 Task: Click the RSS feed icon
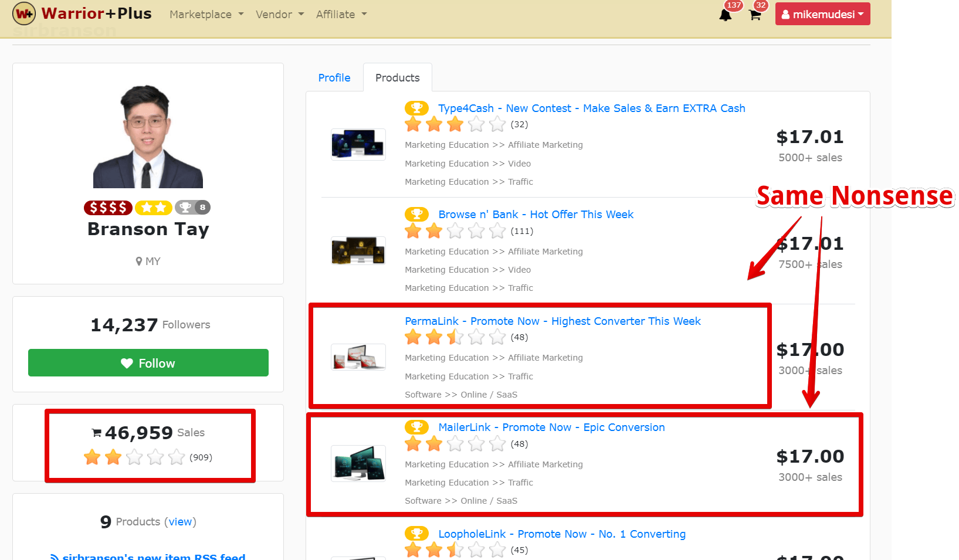tap(55, 557)
